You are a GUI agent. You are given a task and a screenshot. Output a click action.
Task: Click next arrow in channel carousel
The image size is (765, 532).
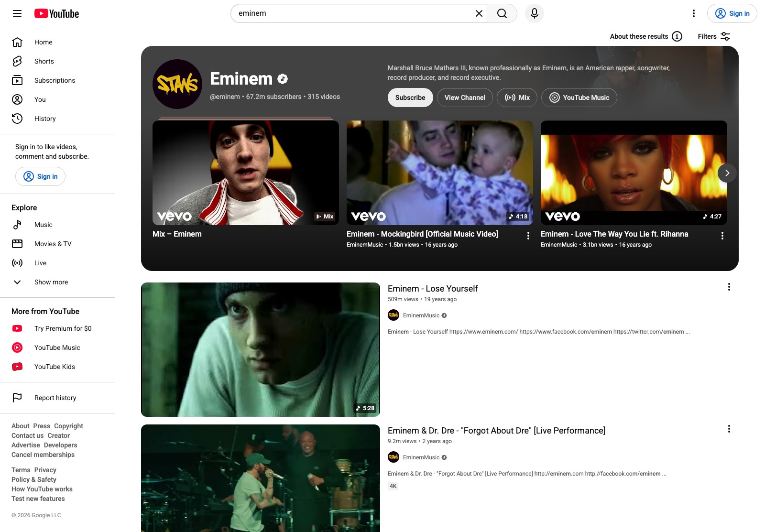(727, 173)
